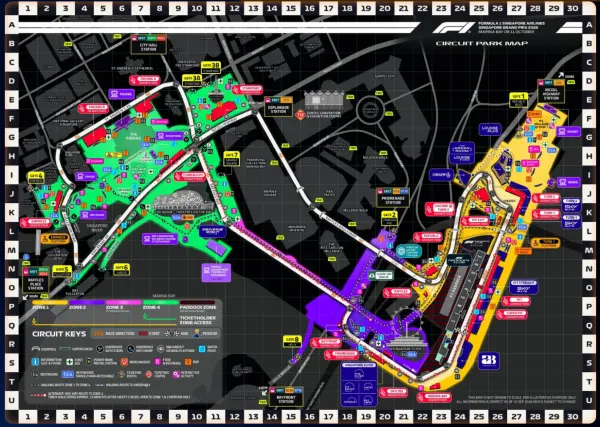Screen dimensions: 600x427
Task: Click the wheelchair-accessible Restrooms legend icon
Action: tap(68, 374)
